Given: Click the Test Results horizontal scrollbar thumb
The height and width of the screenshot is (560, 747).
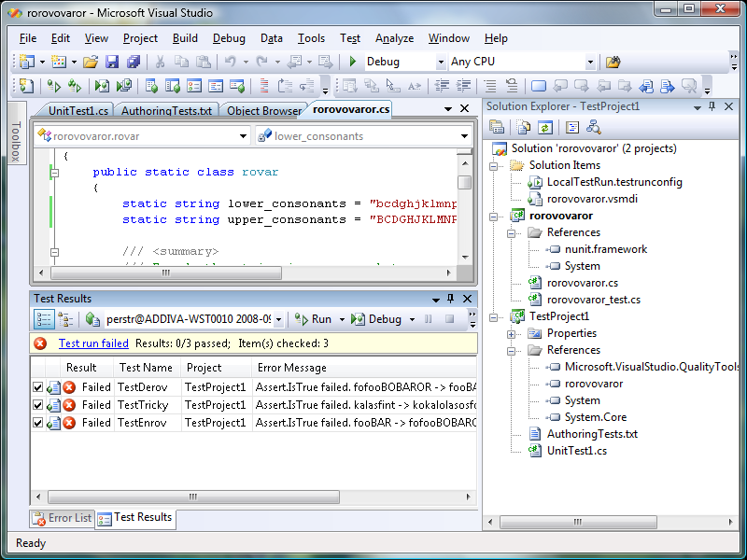Looking at the screenshot, I should [193, 497].
